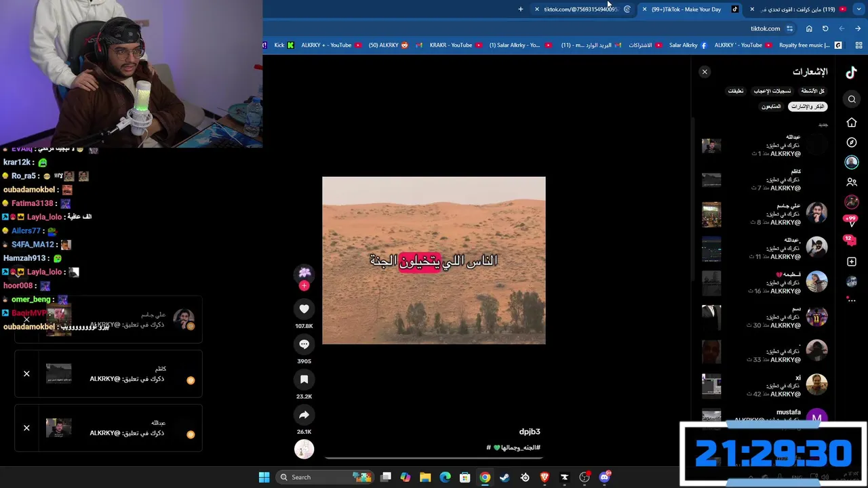Share the video using the arrow icon
Image resolution: width=868 pixels, height=488 pixels.
pos(304,415)
